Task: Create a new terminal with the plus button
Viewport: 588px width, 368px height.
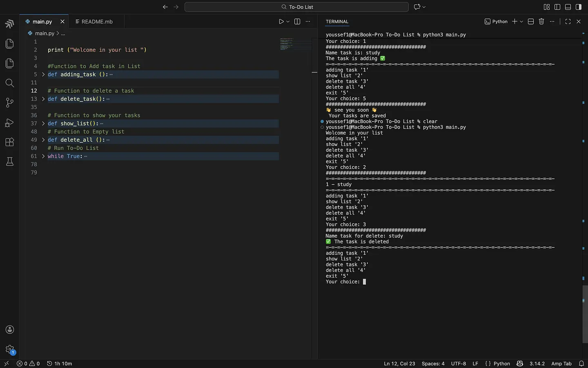Action: click(x=515, y=21)
